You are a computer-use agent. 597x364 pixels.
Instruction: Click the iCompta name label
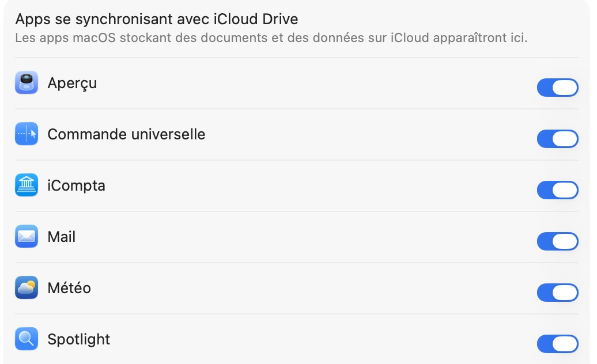tap(76, 186)
